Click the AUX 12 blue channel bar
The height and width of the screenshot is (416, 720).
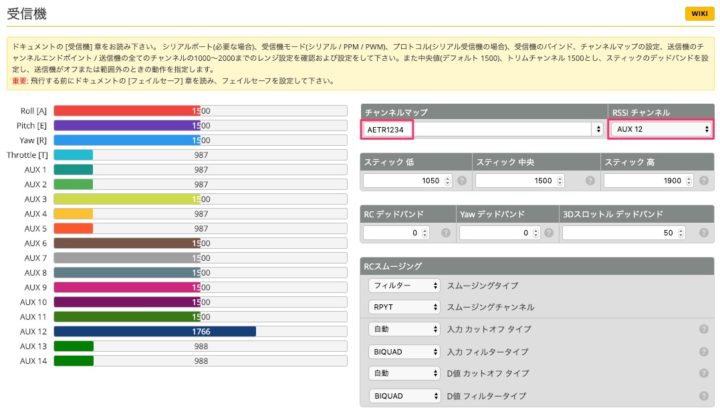coord(155,332)
